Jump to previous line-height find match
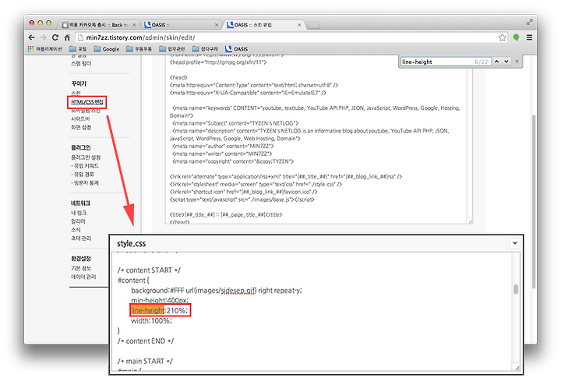 496,62
